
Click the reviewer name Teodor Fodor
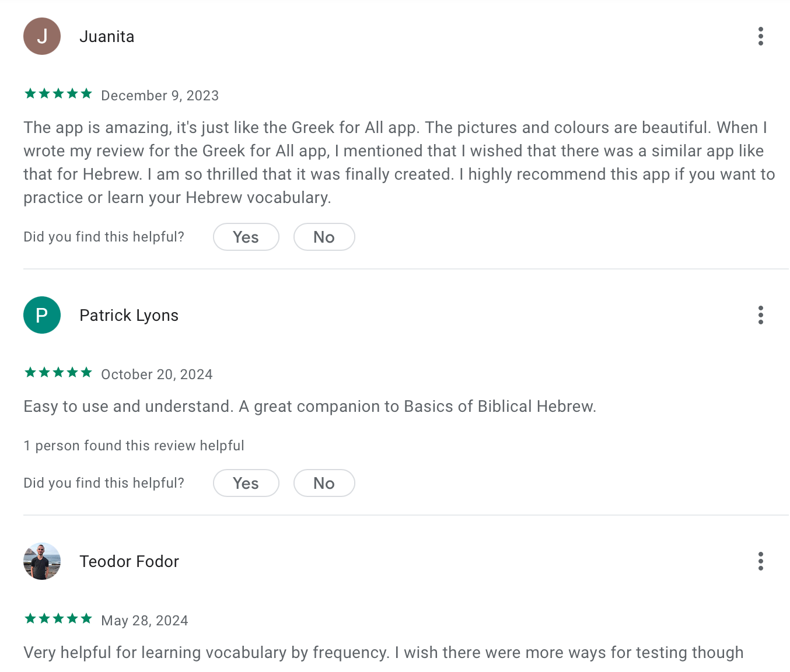[x=129, y=561]
